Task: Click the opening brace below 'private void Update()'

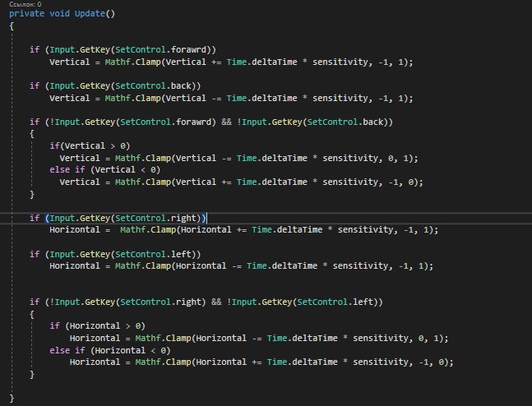Action: click(x=12, y=25)
